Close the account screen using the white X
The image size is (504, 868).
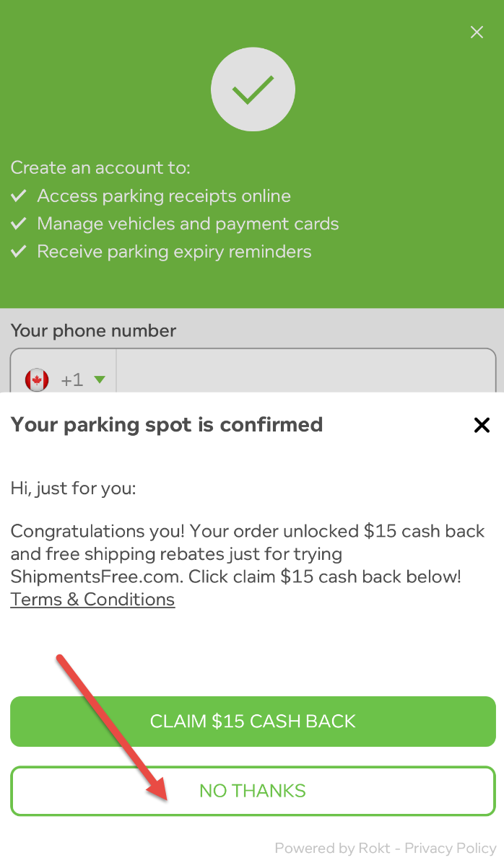click(x=477, y=32)
